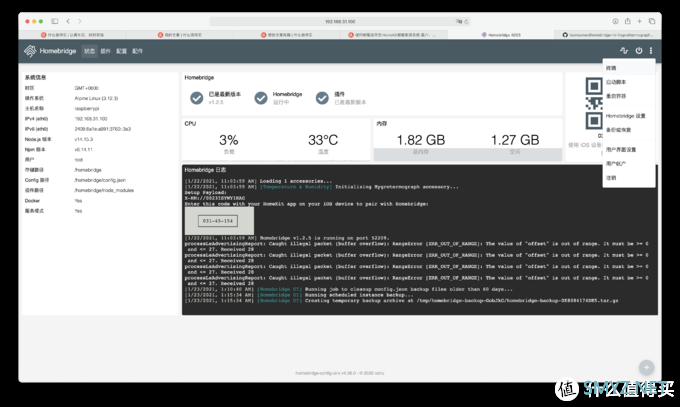This screenshot has height=407, width=680.
Task: Click the 1.82 GB total memory value
Action: tap(421, 140)
